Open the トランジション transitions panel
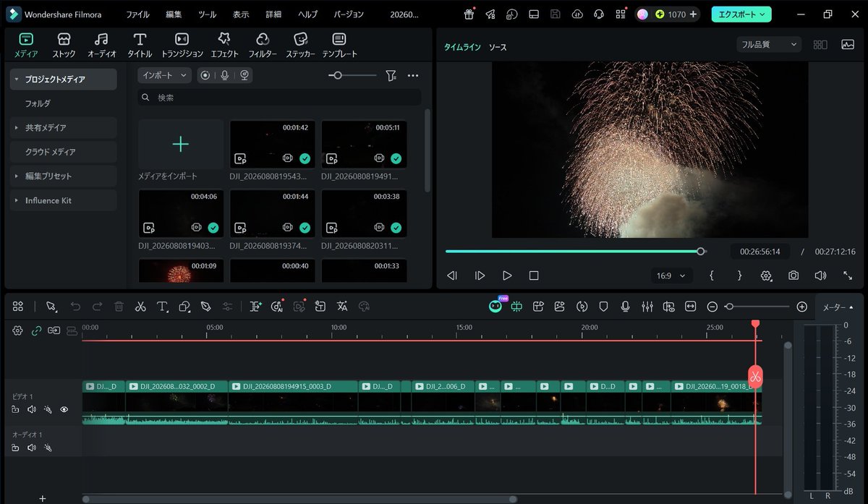Screen dimensions: 868x504 tap(182, 45)
